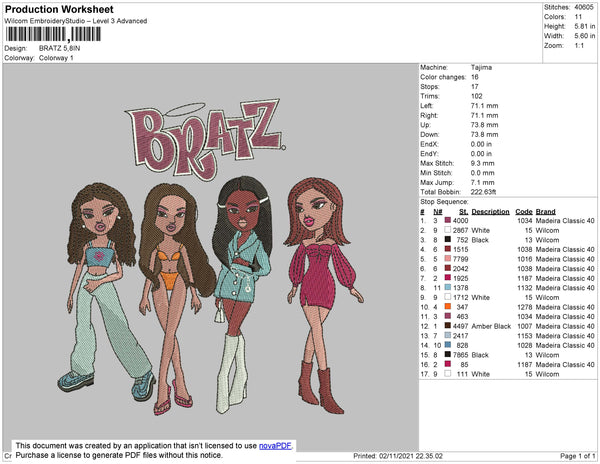Click the Amber Black swatch for stop 12
The image size is (600, 464).
point(448,325)
